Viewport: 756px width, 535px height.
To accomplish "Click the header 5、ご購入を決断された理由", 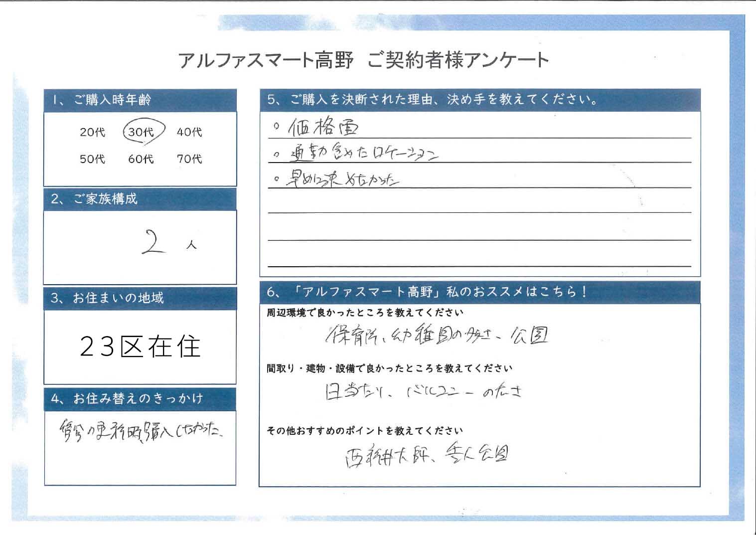I will click(x=480, y=100).
